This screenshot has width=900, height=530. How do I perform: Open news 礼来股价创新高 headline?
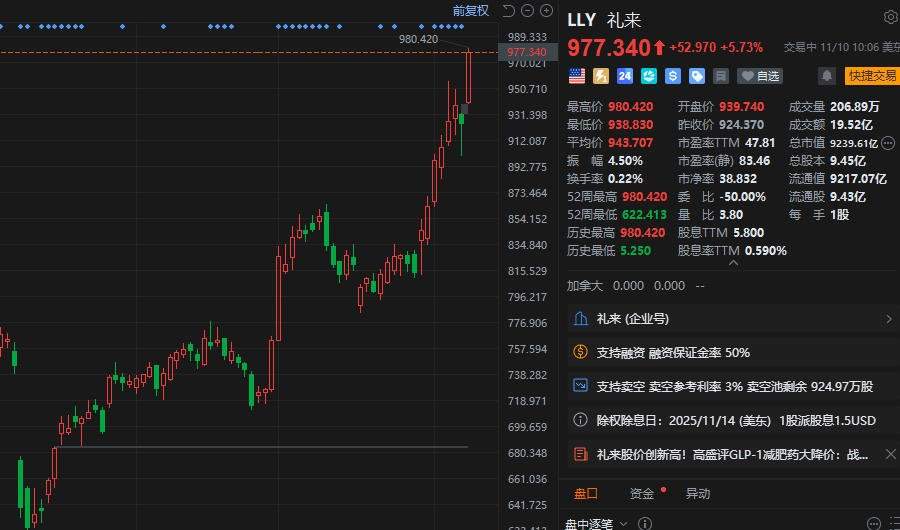tap(732, 455)
